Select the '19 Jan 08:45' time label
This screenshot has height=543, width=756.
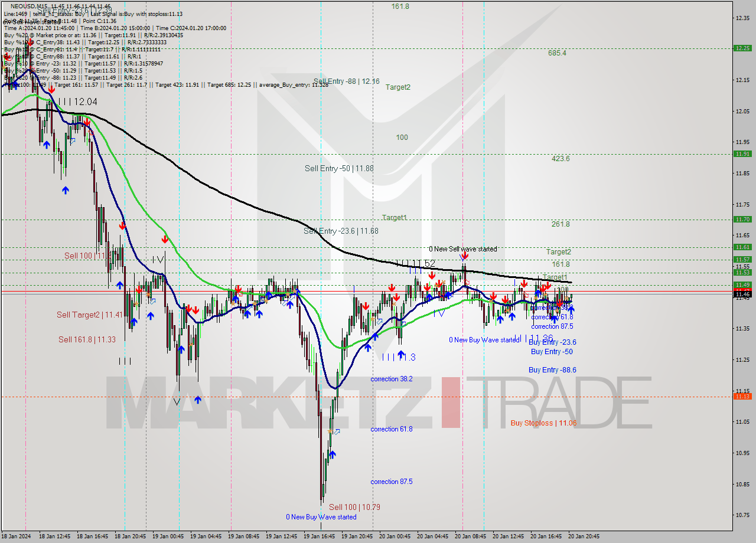point(243,537)
